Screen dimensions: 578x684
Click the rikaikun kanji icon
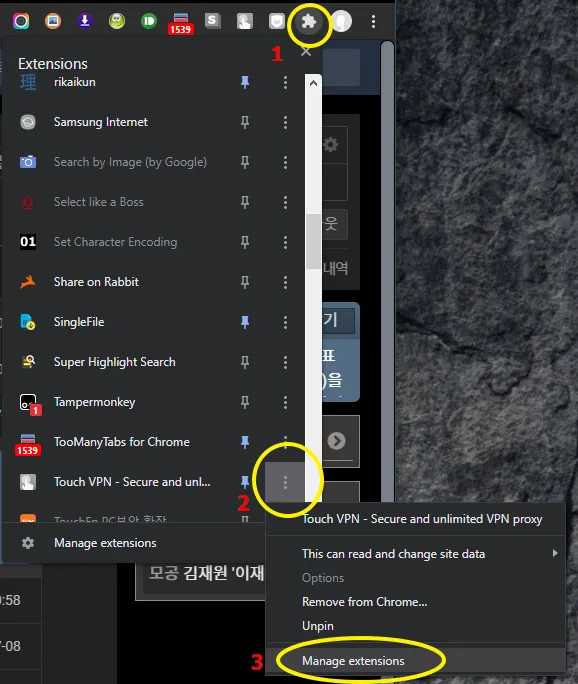[x=28, y=82]
